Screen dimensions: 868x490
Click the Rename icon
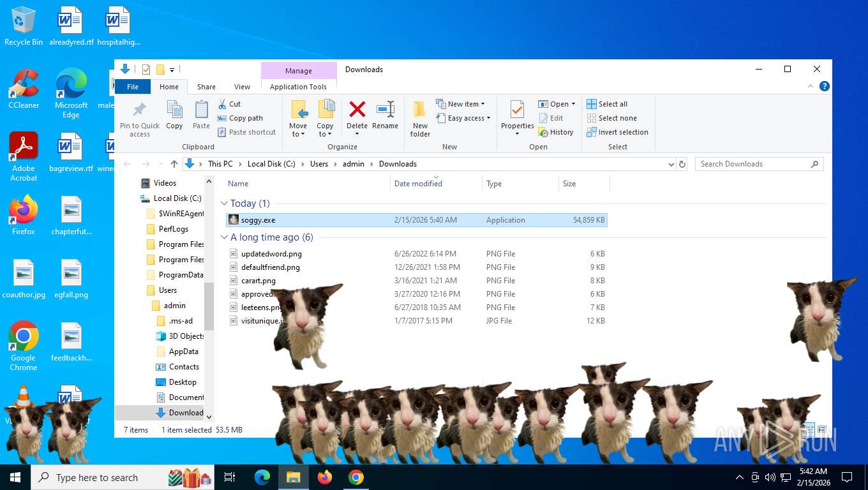coord(385,109)
